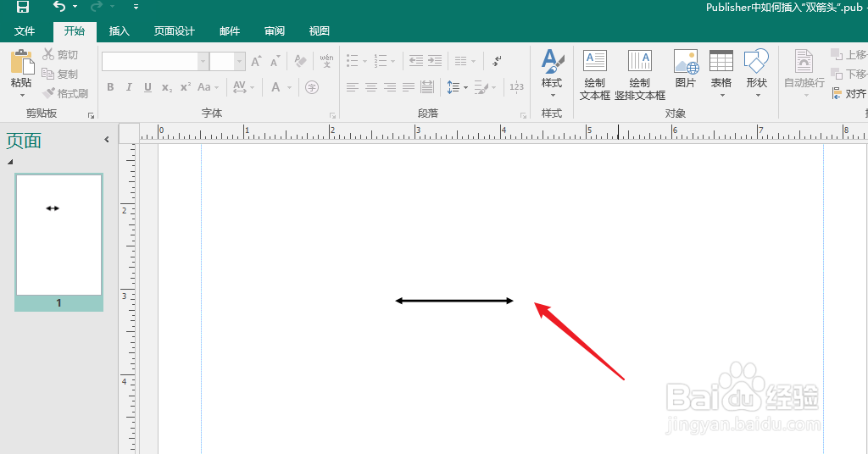868x454 pixels.
Task: Toggle subscript formatting
Action: pos(167,87)
